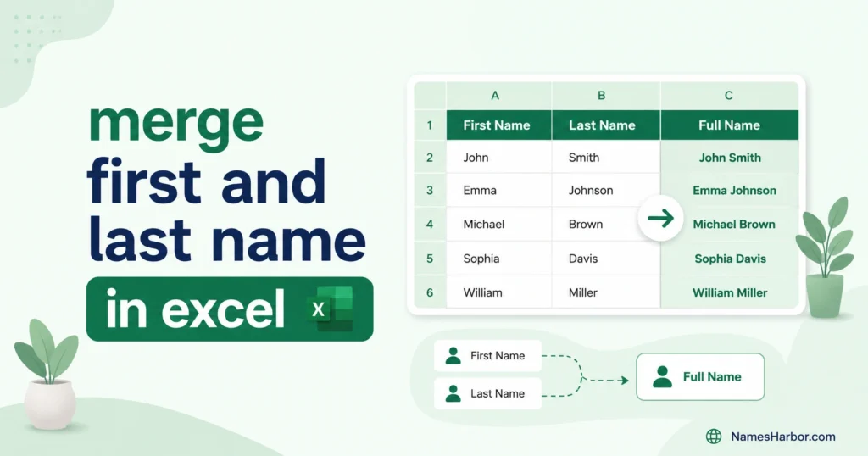This screenshot has width=868, height=456.
Task: Select the cell containing 'Sophia Davis'
Action: tap(730, 259)
